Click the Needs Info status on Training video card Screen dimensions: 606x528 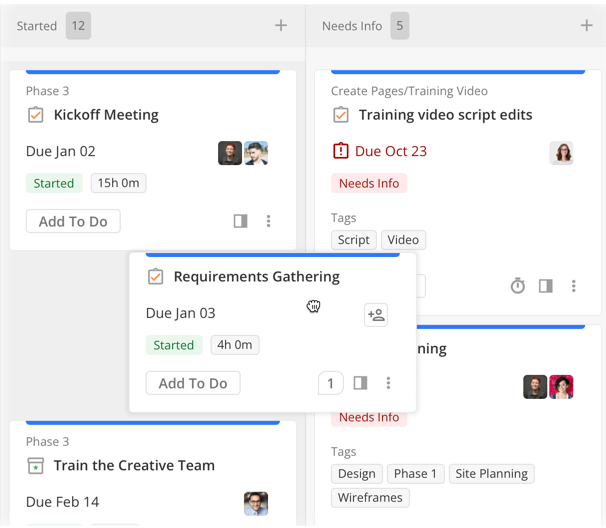click(369, 183)
